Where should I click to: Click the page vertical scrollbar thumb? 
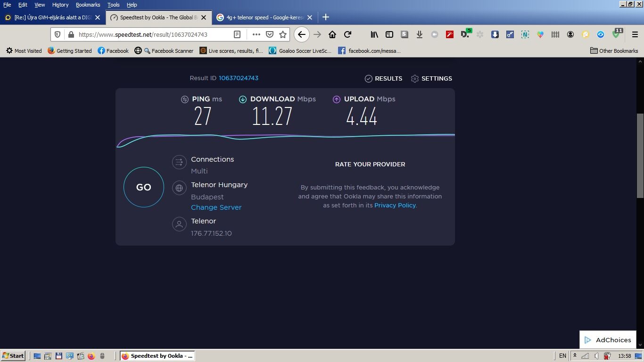tap(640, 156)
